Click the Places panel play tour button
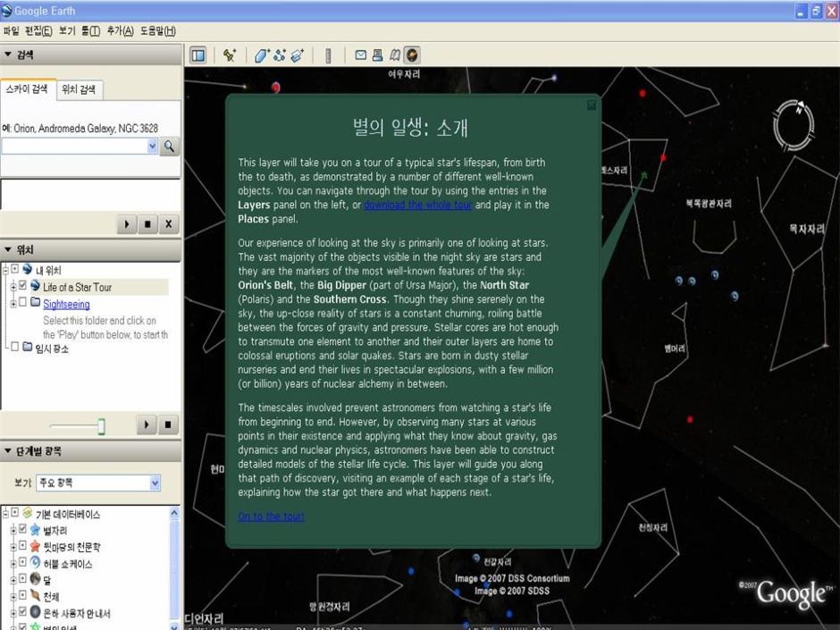The height and width of the screenshot is (630, 840). (x=147, y=424)
